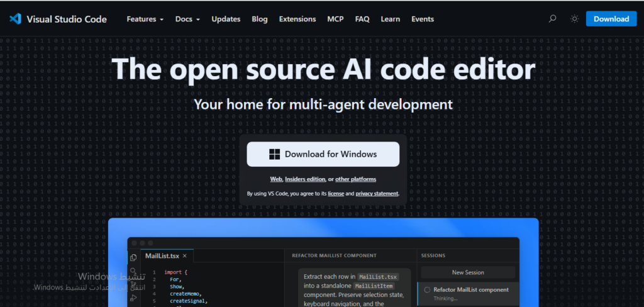Go to the Blog section
This screenshot has height=307, width=644.
[260, 19]
